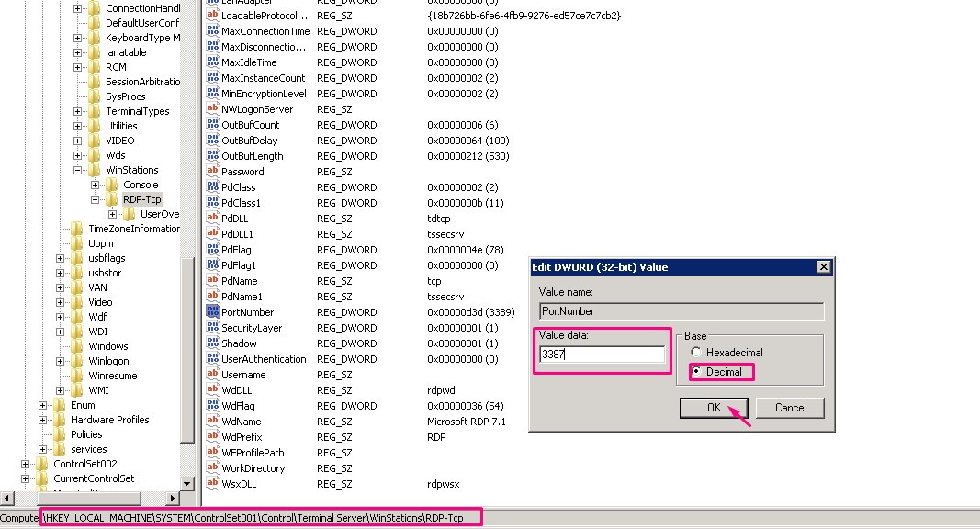This screenshot has height=529, width=980.
Task: Select the PdName1 value name
Action: (242, 297)
